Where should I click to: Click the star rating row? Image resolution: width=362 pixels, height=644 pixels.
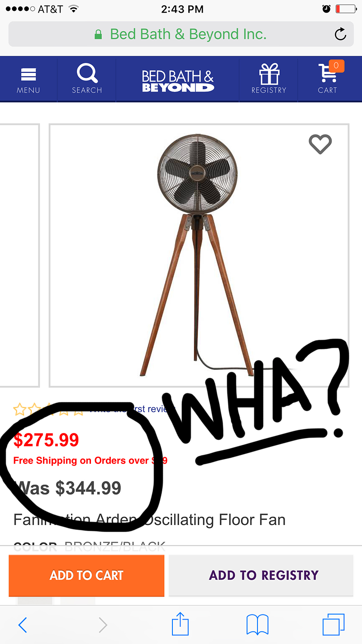click(49, 410)
